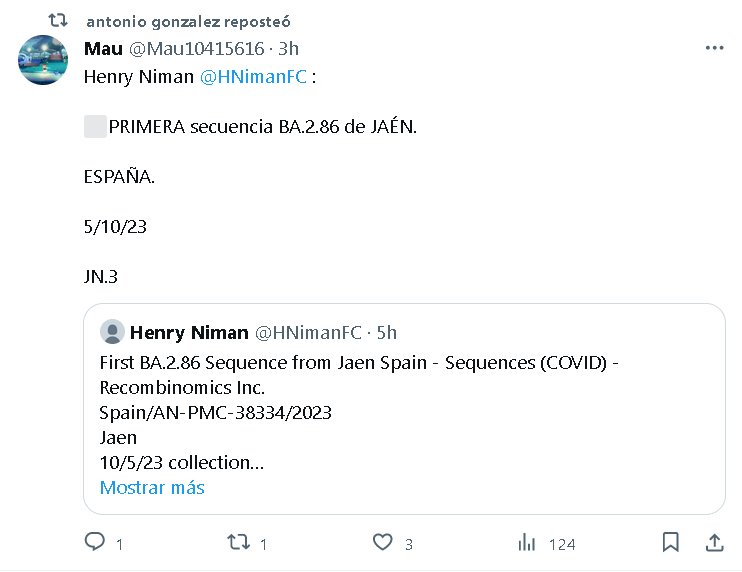Click the 'antonio gonzalez reposteó' label
The height and width of the screenshot is (572, 742).
pos(188,21)
